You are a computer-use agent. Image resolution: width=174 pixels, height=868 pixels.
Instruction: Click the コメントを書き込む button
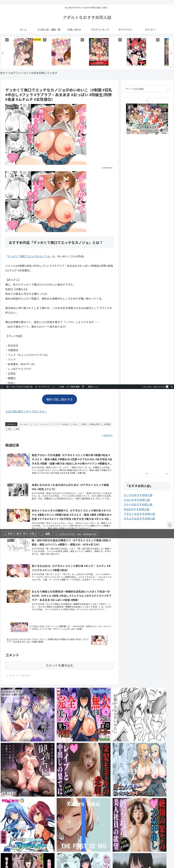(59, 665)
